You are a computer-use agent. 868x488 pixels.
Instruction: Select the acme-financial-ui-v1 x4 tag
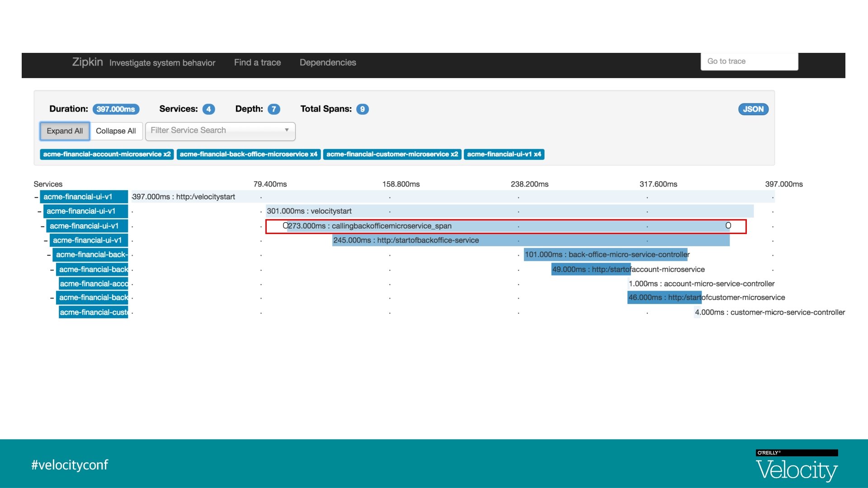pos(504,155)
